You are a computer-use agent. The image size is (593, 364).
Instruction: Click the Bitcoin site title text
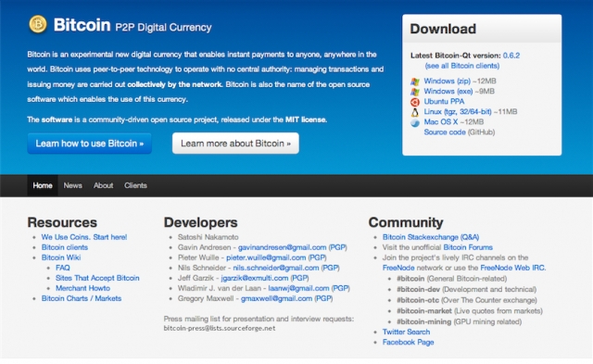(x=82, y=25)
